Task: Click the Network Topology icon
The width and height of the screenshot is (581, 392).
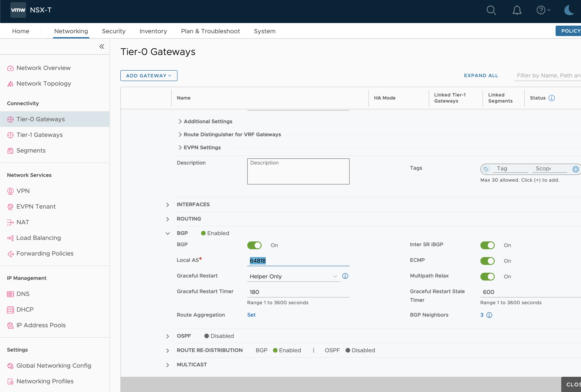Action: pyautogui.click(x=10, y=84)
